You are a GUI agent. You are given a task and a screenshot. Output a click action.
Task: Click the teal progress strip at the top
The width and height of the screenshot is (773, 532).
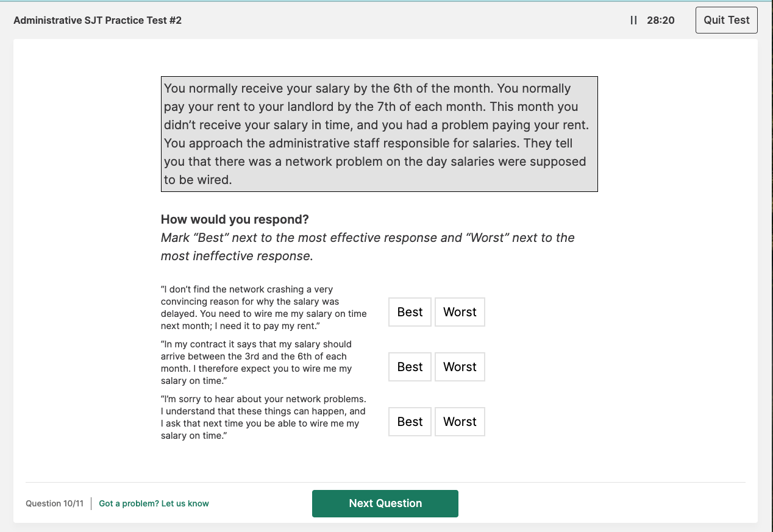click(386, 1)
